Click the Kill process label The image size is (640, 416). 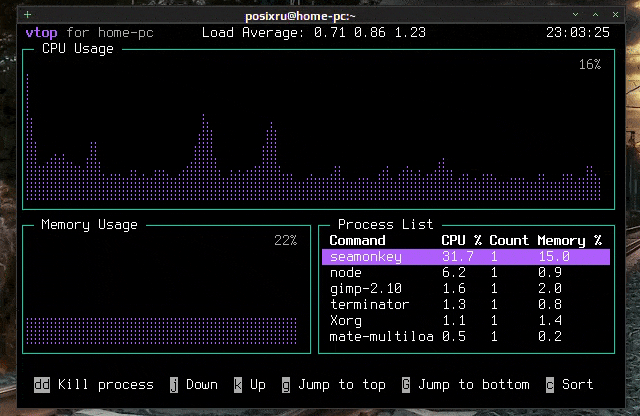(x=106, y=385)
